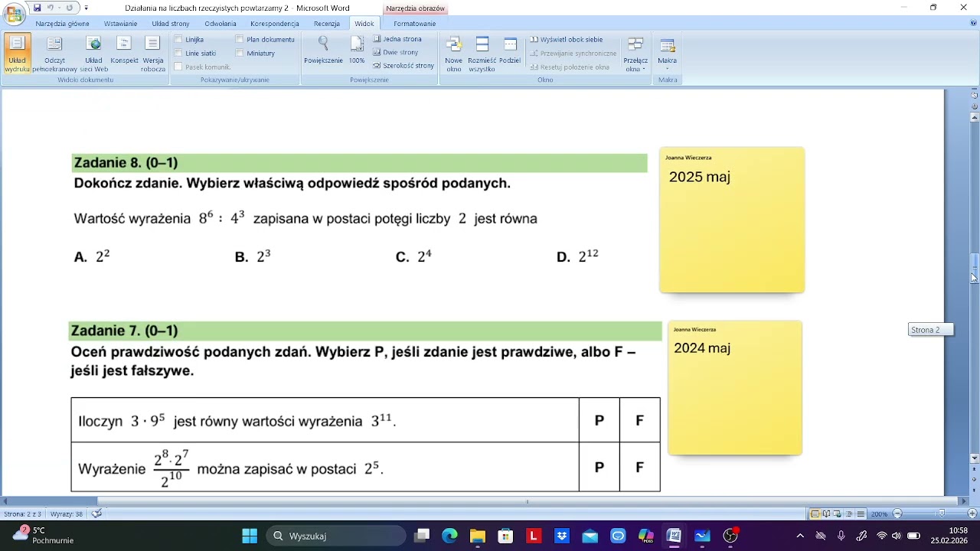Select draft view button in status bar
Screen dimensions: 980x551
click(x=861, y=514)
